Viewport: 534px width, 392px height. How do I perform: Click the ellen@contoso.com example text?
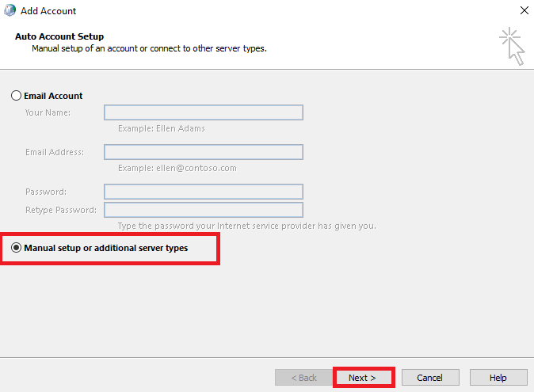[177, 168]
